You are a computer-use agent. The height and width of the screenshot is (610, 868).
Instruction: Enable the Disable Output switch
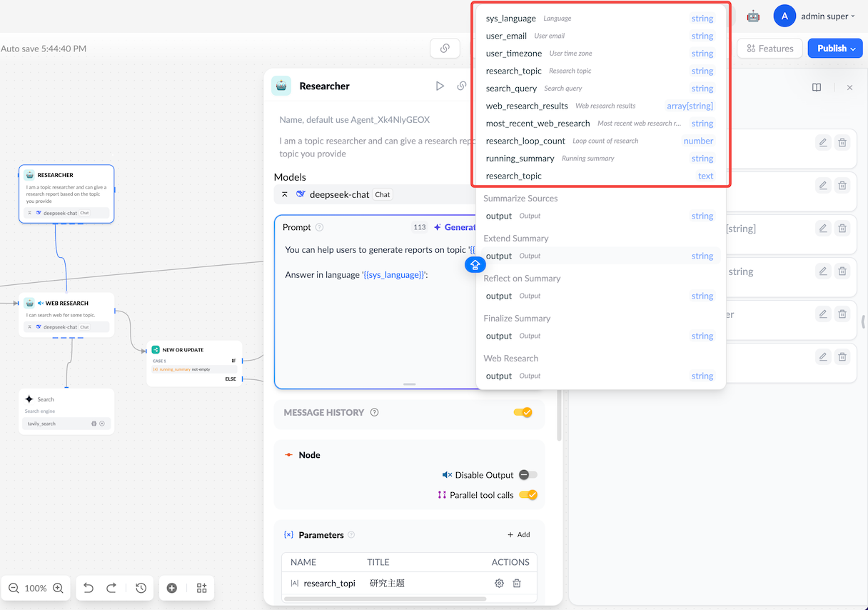528,475
